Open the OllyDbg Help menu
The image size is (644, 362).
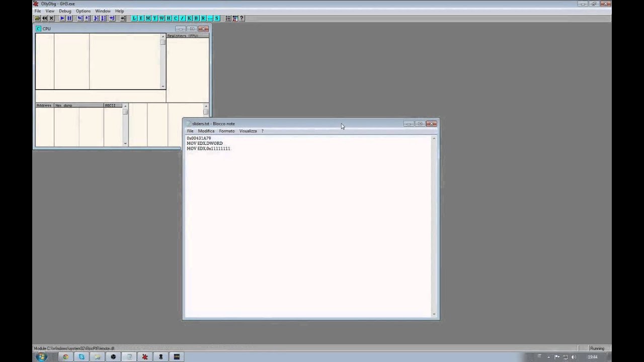(119, 11)
